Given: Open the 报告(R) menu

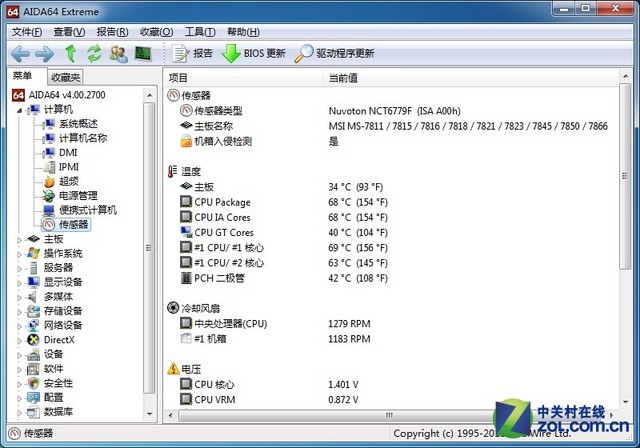Looking at the screenshot, I should [112, 32].
